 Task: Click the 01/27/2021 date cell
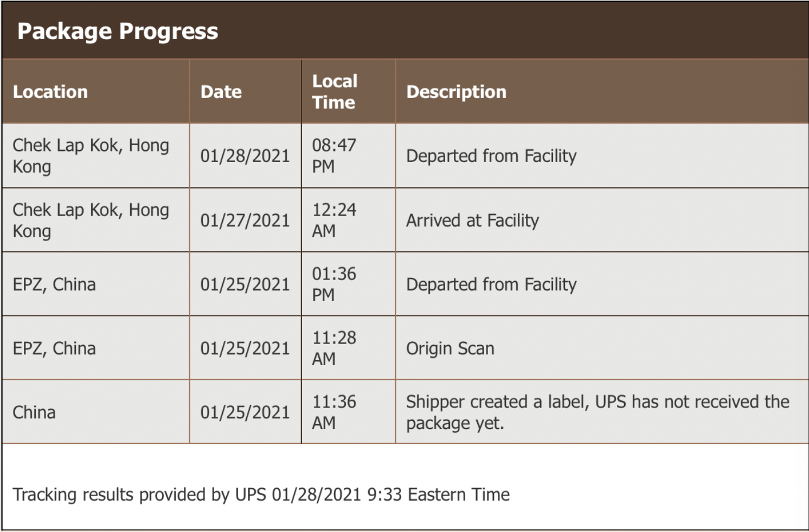coord(245,220)
